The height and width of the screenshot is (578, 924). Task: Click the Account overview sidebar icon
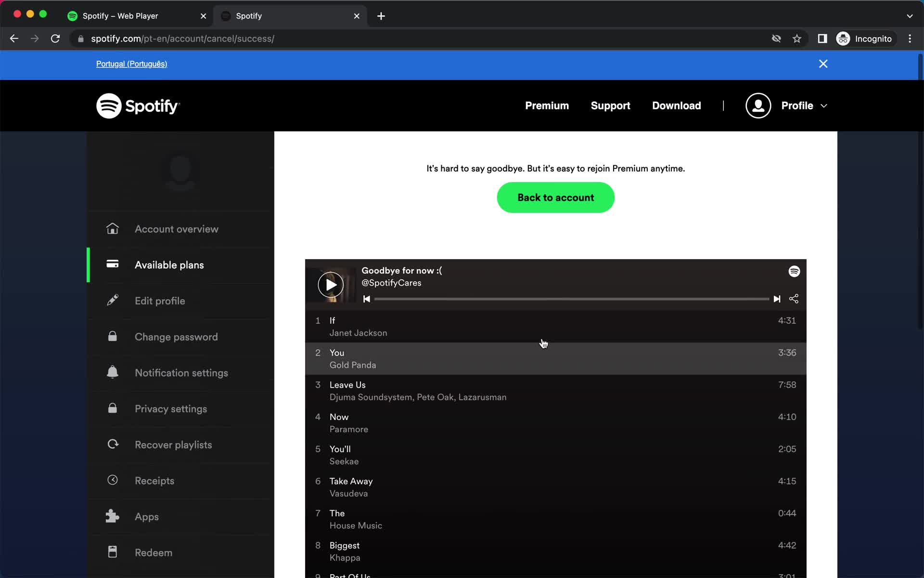(112, 228)
